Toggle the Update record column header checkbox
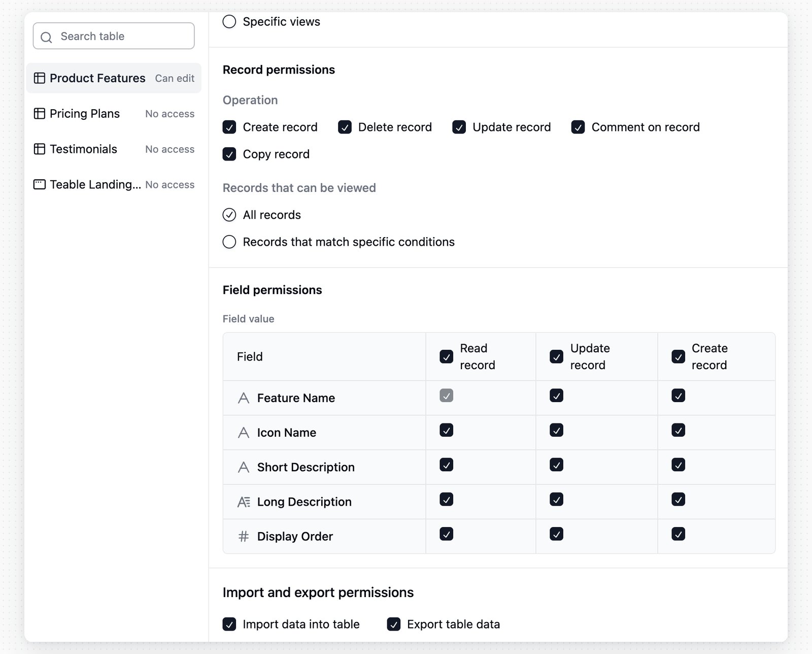Viewport: 812px width, 654px height. [557, 356]
